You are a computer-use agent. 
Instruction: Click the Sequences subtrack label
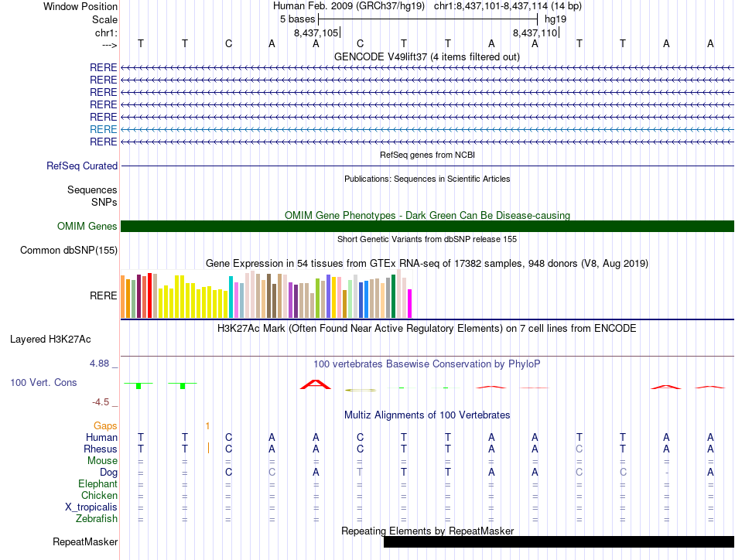(x=92, y=190)
